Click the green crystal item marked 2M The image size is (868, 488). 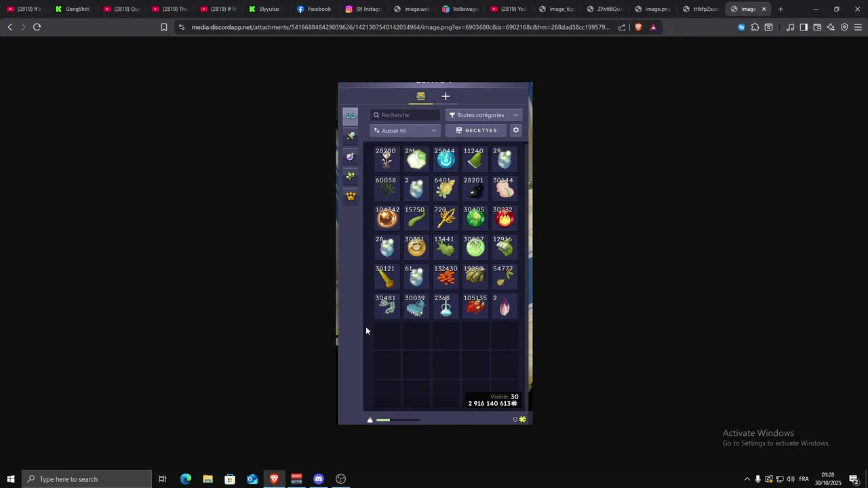416,159
